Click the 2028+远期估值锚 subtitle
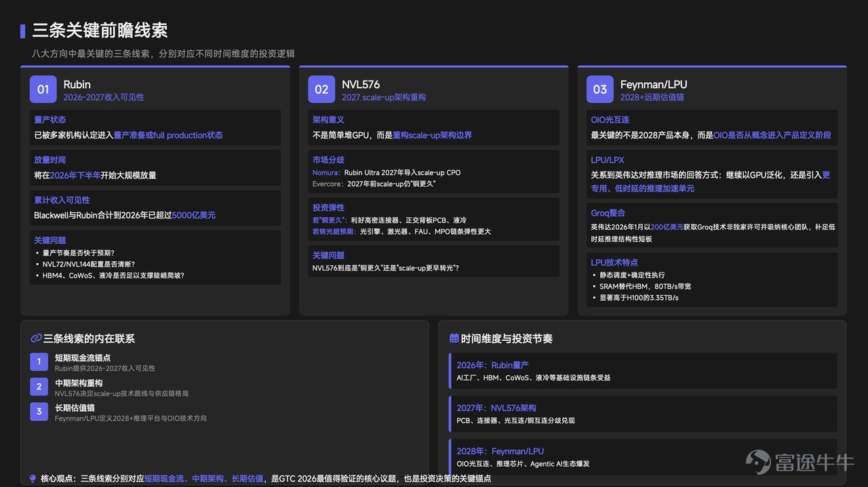The width and height of the screenshot is (868, 487). pyautogui.click(x=652, y=97)
